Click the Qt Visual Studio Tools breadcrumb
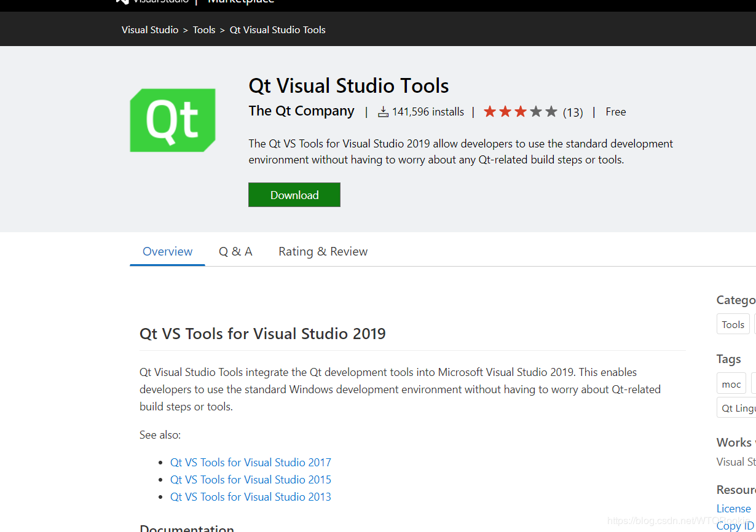Screen dimensions: 756x532 pos(278,29)
